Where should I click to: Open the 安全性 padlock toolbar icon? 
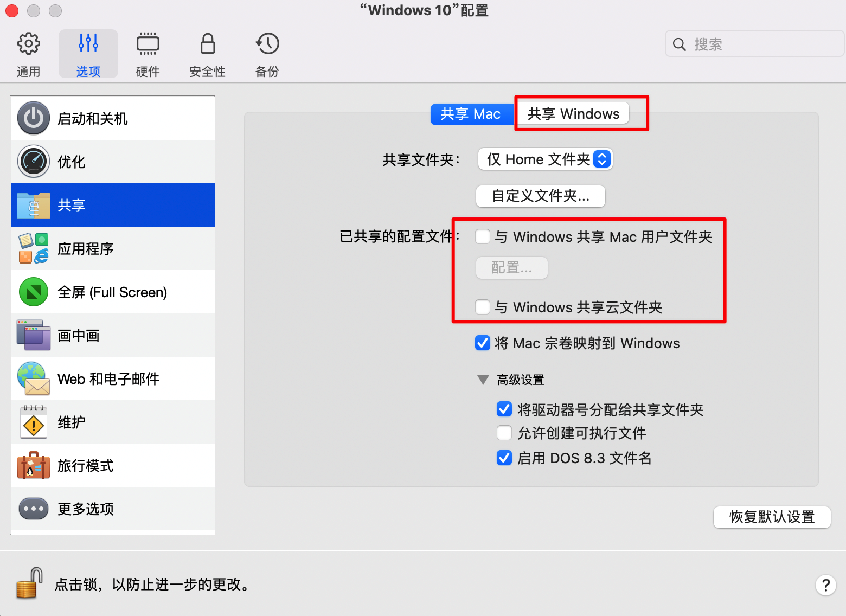(x=208, y=44)
